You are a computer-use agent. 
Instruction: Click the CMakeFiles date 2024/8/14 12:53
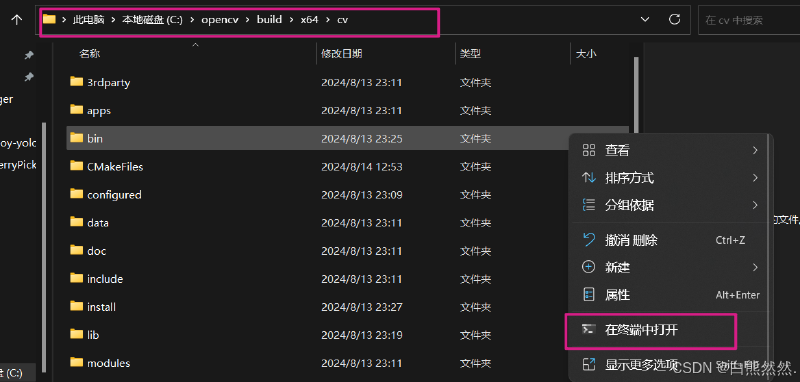pos(362,167)
